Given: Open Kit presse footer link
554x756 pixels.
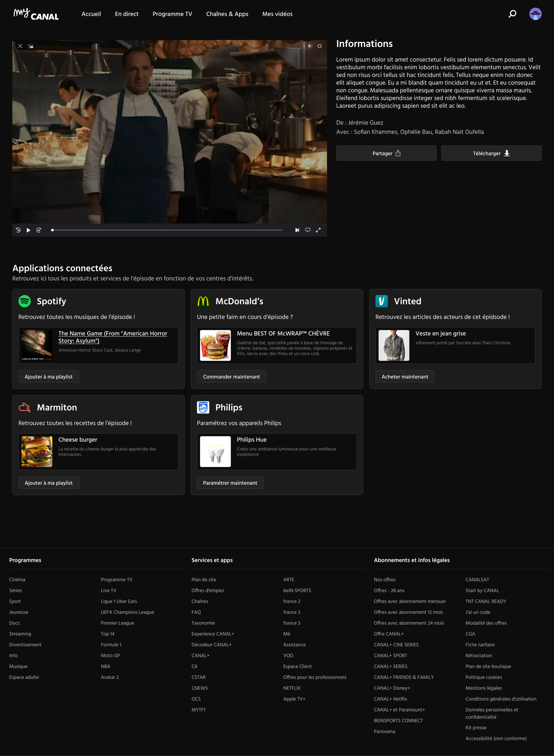Looking at the screenshot, I should click(476, 728).
